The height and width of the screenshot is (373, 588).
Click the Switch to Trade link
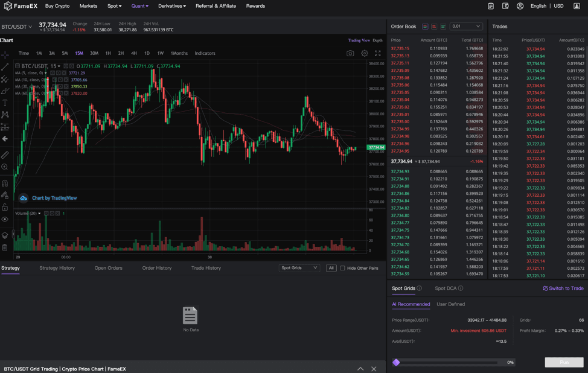[x=563, y=289]
